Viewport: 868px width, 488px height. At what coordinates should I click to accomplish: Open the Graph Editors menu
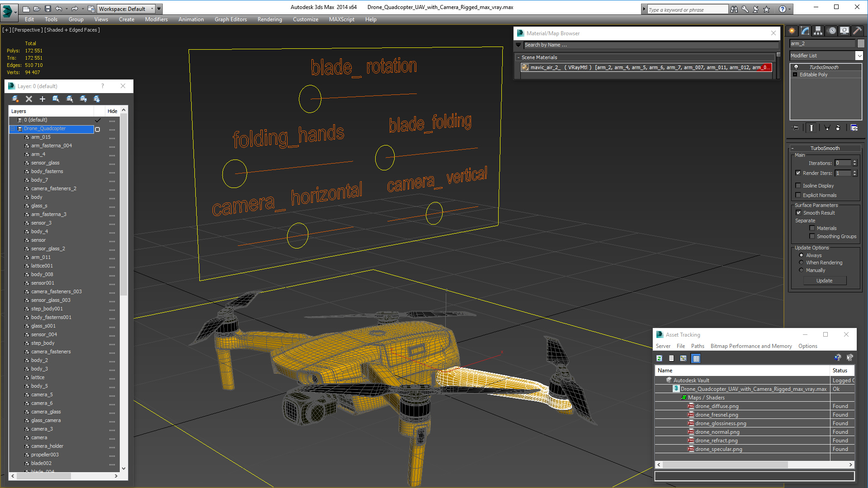point(230,19)
